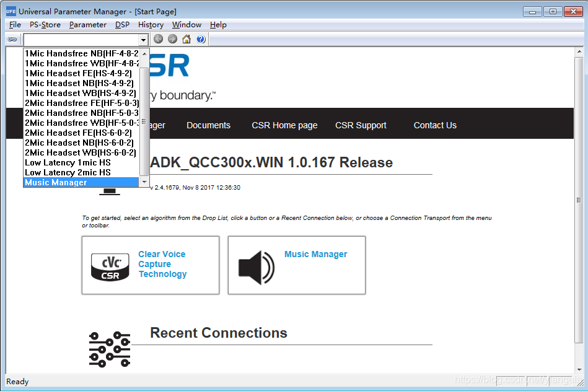The height and width of the screenshot is (391, 588).
Task: Select highlighted Music Manager list item
Action: coord(81,183)
